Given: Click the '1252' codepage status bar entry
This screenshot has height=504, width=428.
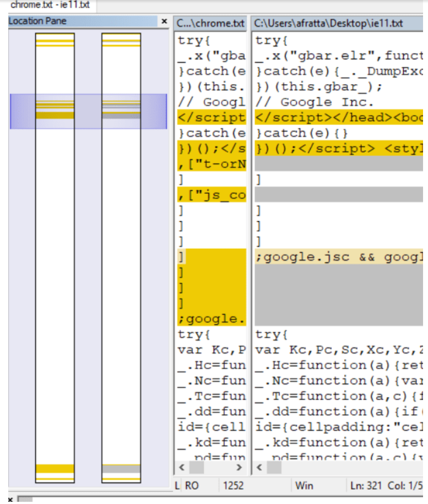Looking at the screenshot, I should tap(234, 485).
